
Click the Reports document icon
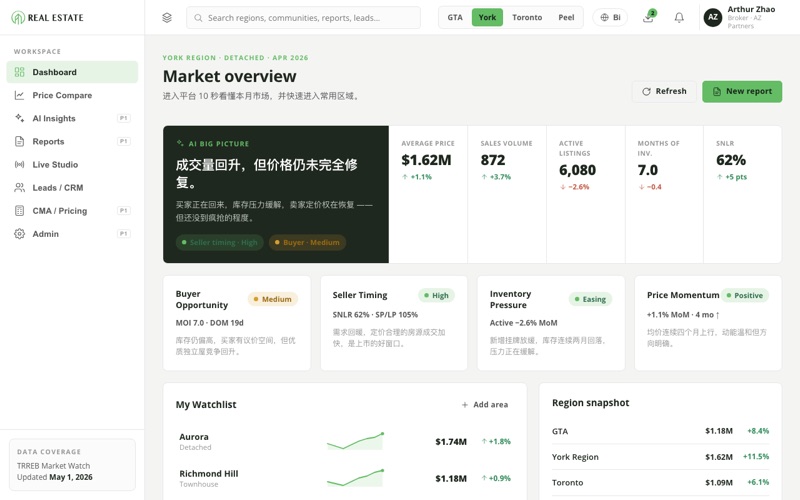point(19,141)
